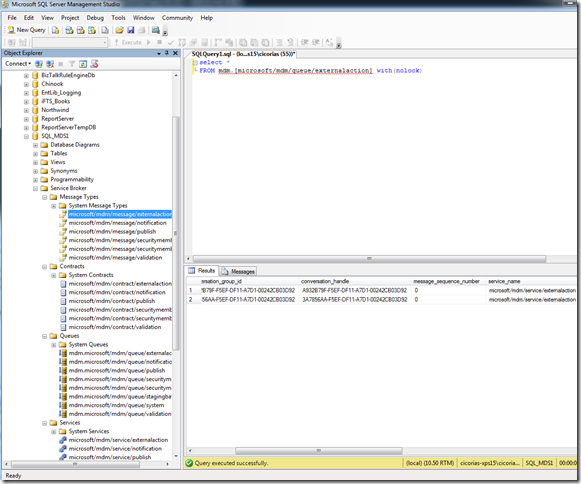Expand the Chinook database node

(26, 84)
